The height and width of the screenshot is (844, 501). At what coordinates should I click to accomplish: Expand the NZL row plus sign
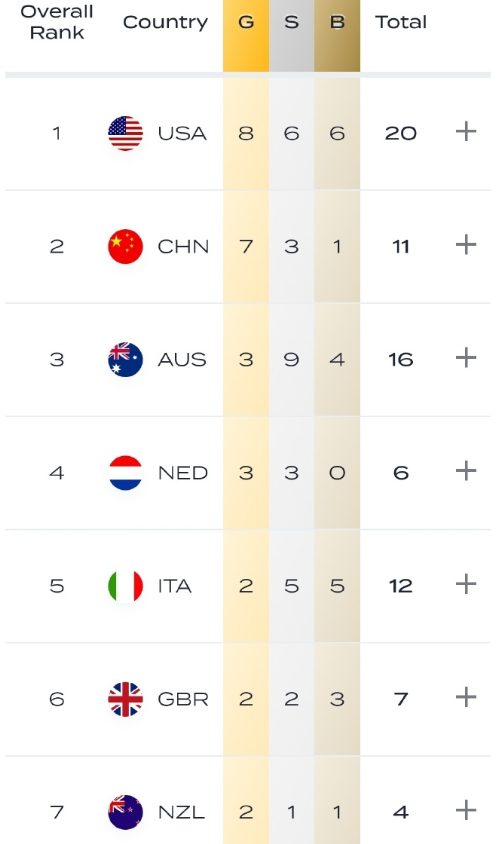466,810
